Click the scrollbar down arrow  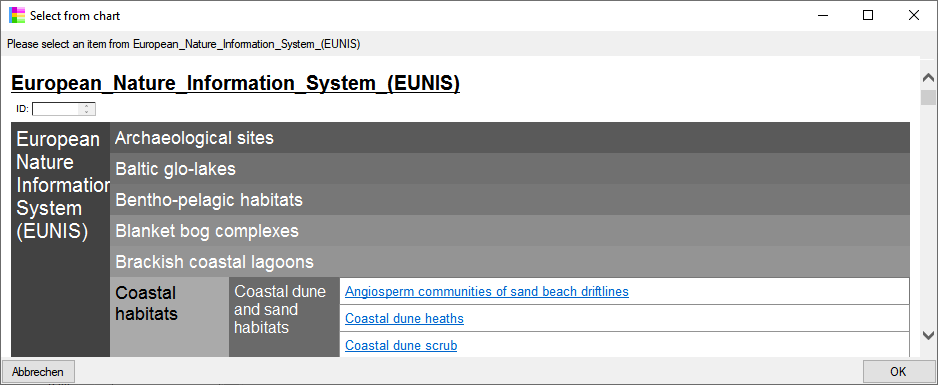(928, 335)
